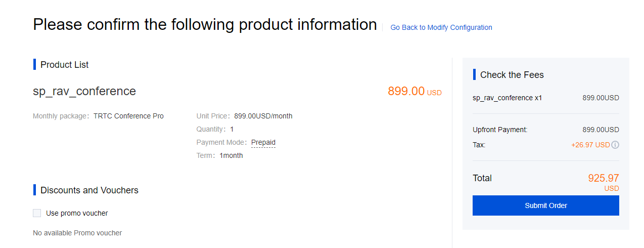
Task: Click the TRTC Conference Pro package name
Action: pos(128,116)
